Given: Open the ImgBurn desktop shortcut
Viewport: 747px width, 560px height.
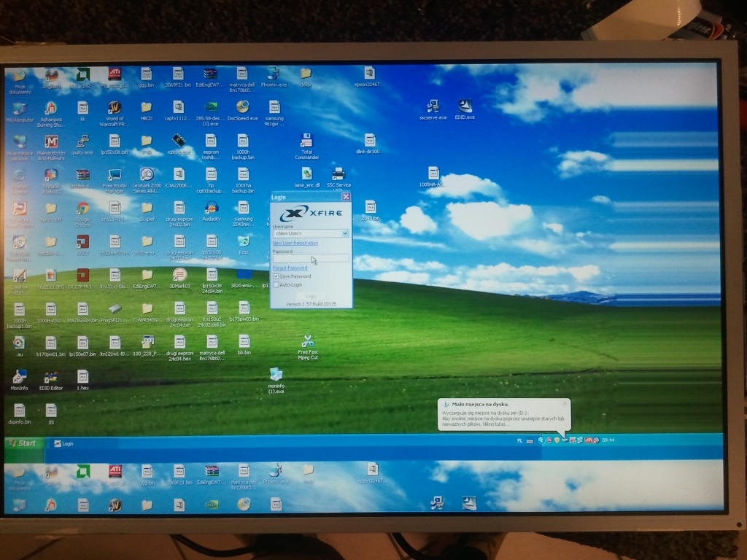Looking at the screenshot, I should [51, 79].
